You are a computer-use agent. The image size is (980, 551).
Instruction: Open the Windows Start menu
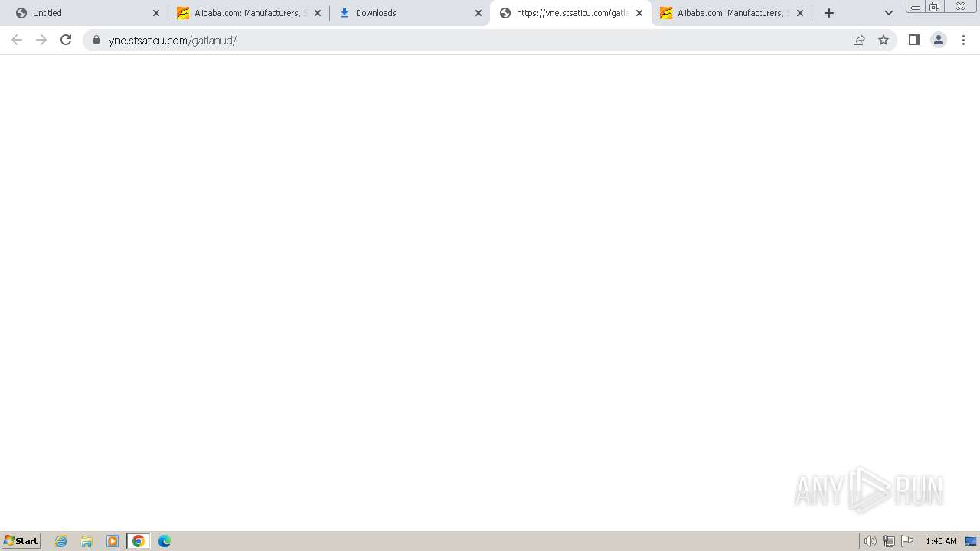pyautogui.click(x=21, y=541)
